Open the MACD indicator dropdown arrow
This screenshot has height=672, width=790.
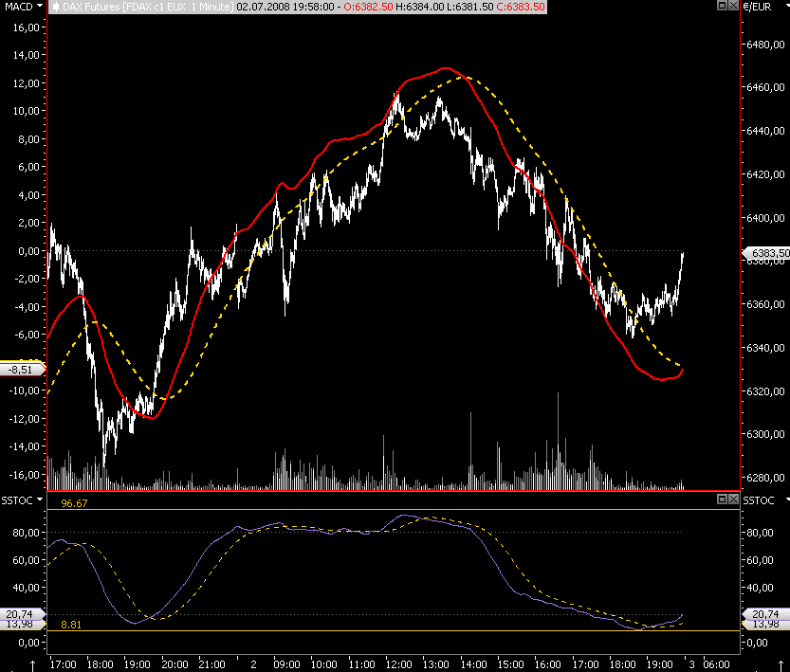coord(40,6)
